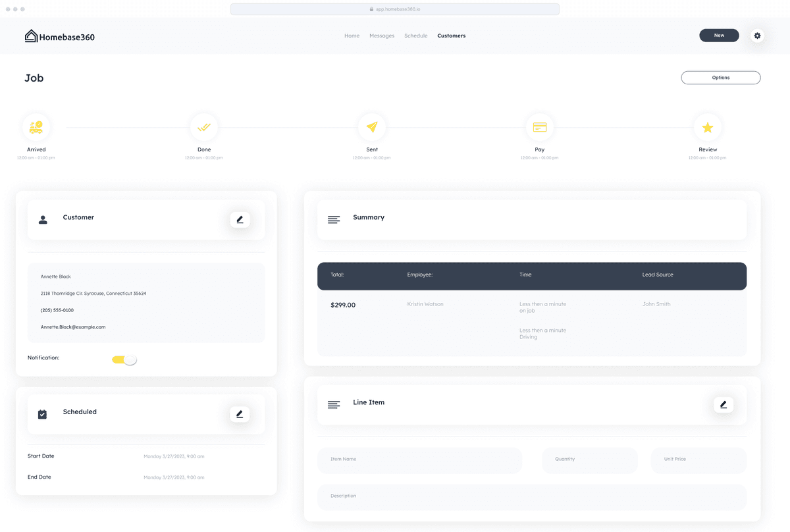Edit Scheduled dates with pencil icon
The image size is (790, 532).
coord(240,414)
